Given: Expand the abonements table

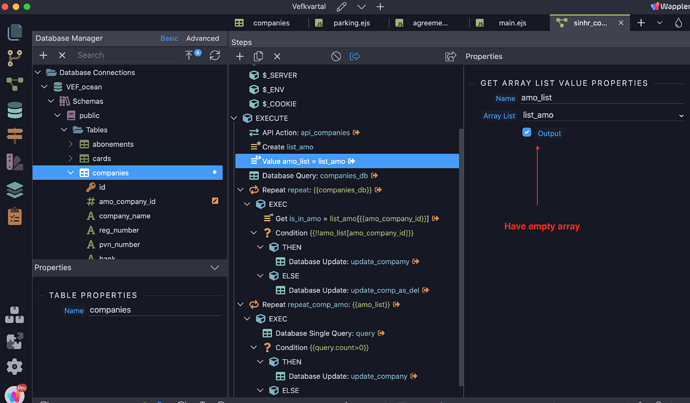Looking at the screenshot, I should (x=71, y=144).
